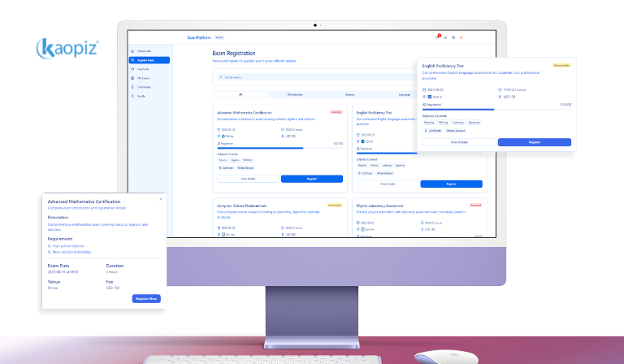Screen dimensions: 624x364
Task: Click Intermediate badge on Computer Science card
Action: pos(335,206)
